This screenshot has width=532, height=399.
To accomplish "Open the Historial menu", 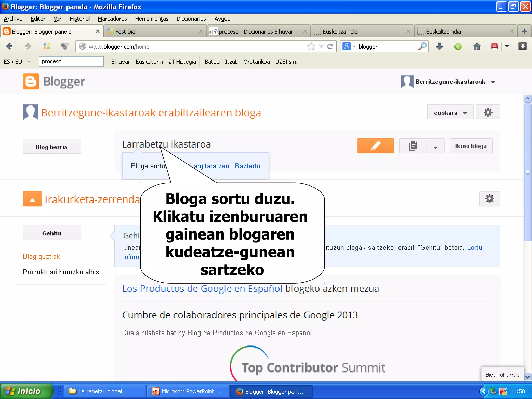I will coord(79,19).
